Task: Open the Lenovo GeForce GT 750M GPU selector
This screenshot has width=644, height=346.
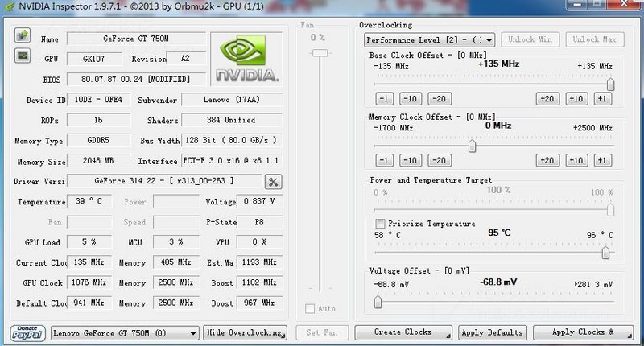Action: (x=125, y=333)
